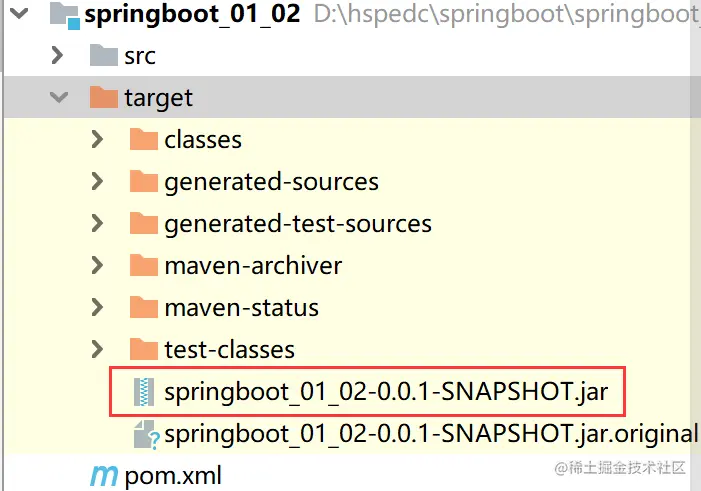This screenshot has height=491, width=701.
Task: Collapse the springboot_01_02 project root
Action: tap(19, 13)
